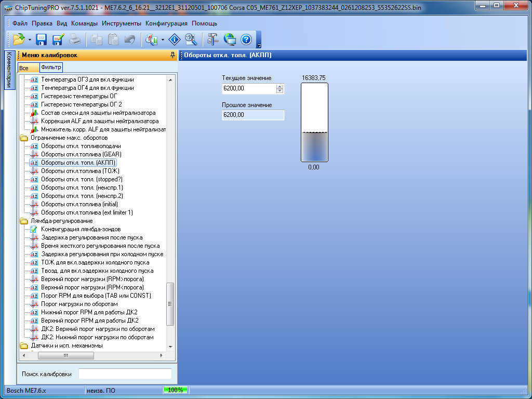Open settings via hammer and wrench icon

click(213, 39)
